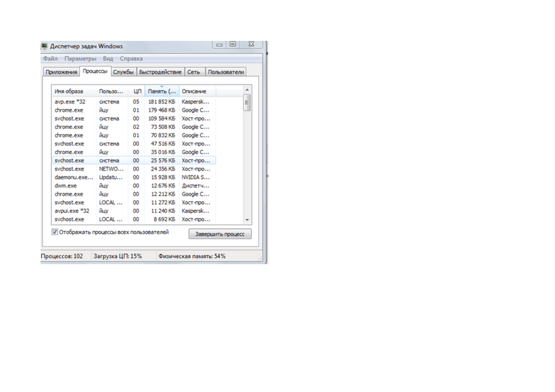Click the Updatu... user cell
This screenshot has width=555, height=392.
coord(111,177)
